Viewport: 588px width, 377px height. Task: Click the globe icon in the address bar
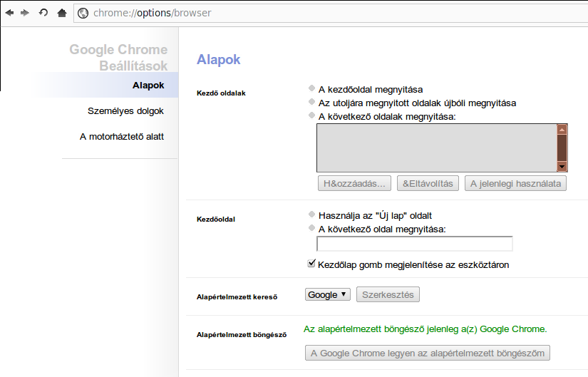point(83,13)
